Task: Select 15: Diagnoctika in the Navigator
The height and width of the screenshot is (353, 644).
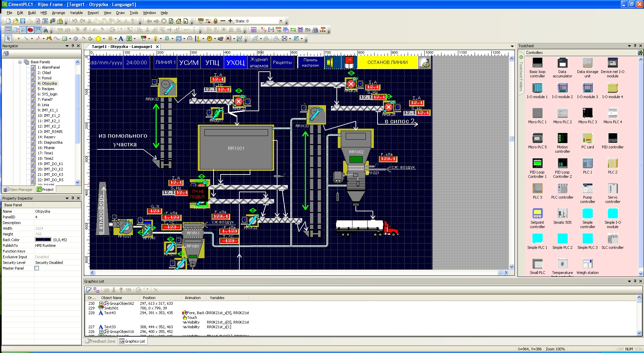Action: (50, 142)
